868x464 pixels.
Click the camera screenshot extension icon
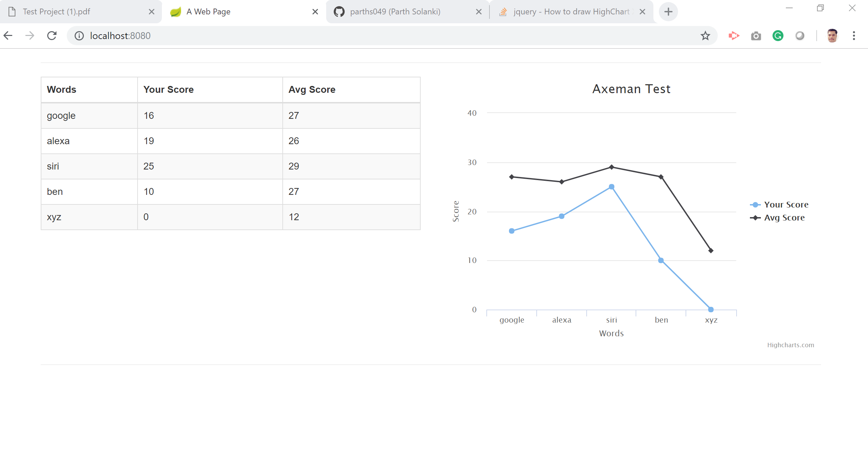[756, 36]
